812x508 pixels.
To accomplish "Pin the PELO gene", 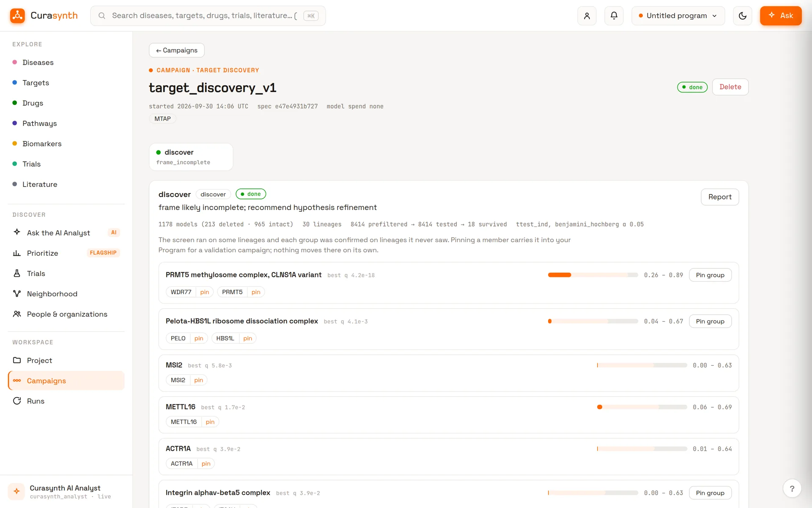I will [x=199, y=338].
